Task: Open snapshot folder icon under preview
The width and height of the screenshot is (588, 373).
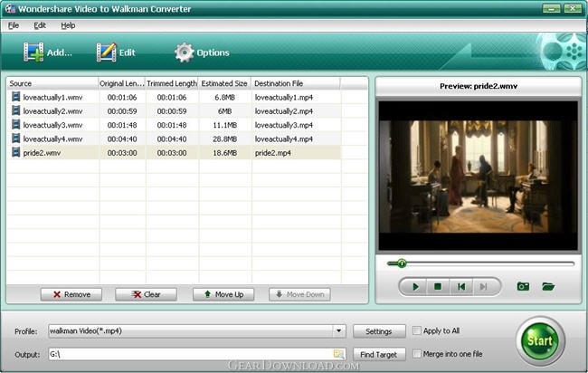Action: click(548, 287)
